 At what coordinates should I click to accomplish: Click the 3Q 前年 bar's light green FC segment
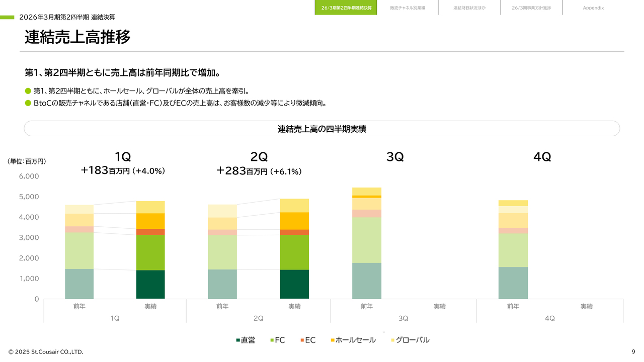(x=367, y=240)
